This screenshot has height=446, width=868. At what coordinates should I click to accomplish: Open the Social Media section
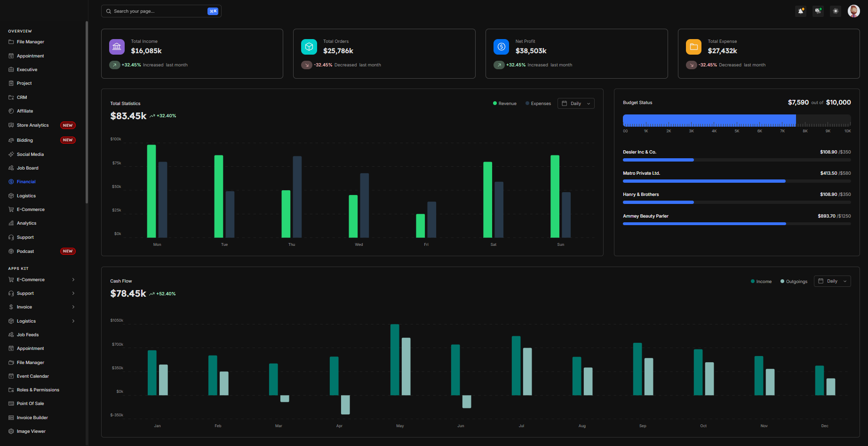30,154
